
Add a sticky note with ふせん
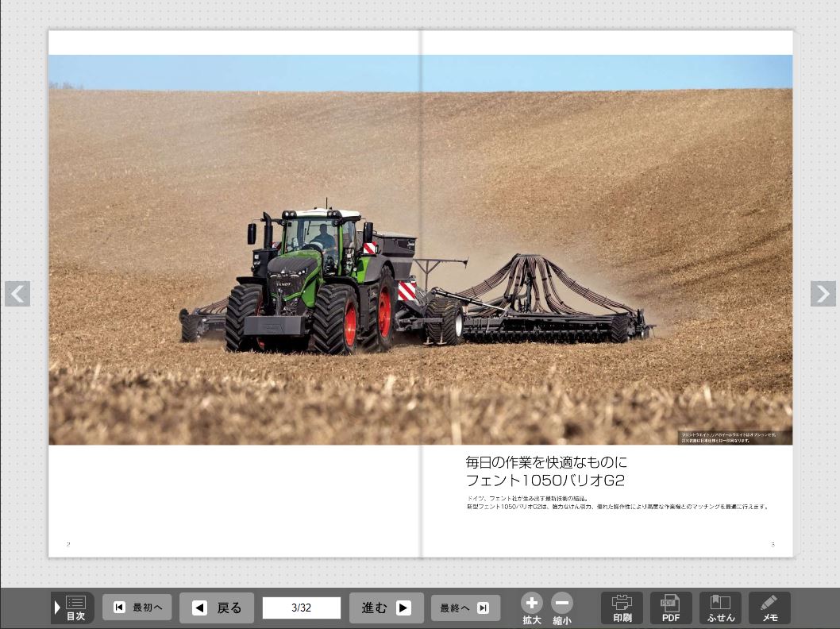(x=721, y=608)
